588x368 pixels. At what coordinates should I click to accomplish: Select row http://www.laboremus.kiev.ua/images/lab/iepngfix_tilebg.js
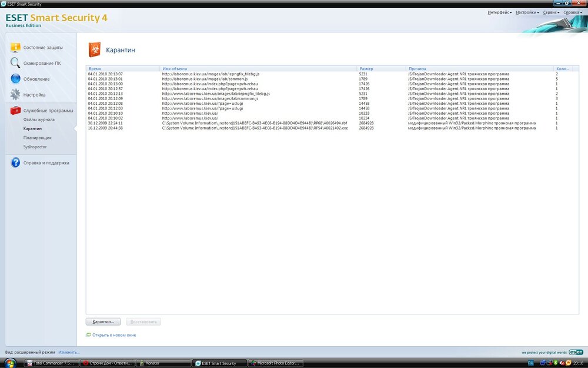pos(332,94)
